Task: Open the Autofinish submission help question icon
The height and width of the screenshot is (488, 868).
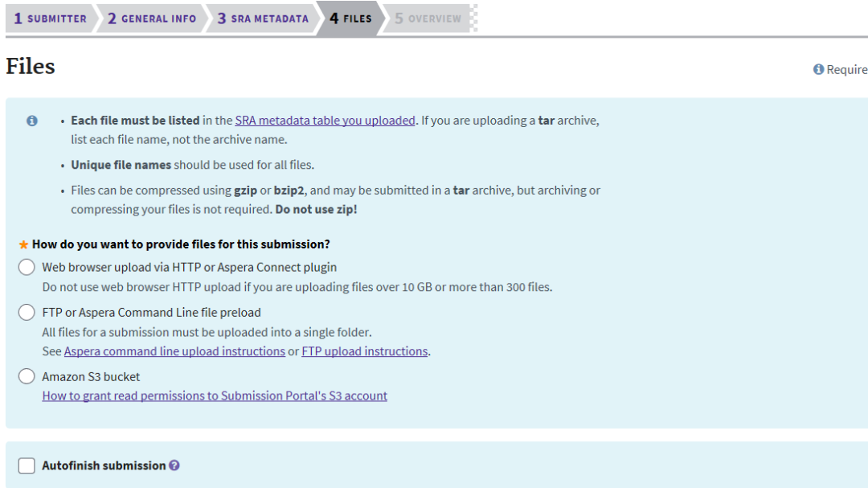Action: pyautogui.click(x=174, y=465)
